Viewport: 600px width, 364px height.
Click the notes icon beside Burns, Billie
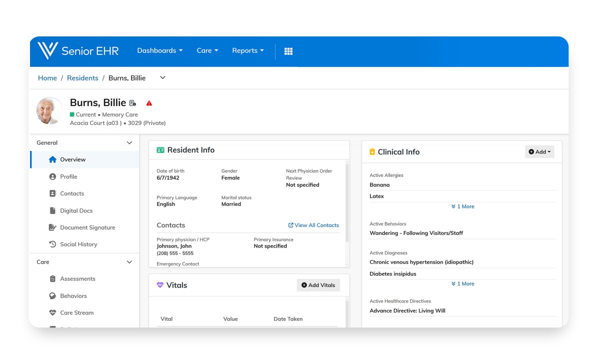[x=132, y=103]
